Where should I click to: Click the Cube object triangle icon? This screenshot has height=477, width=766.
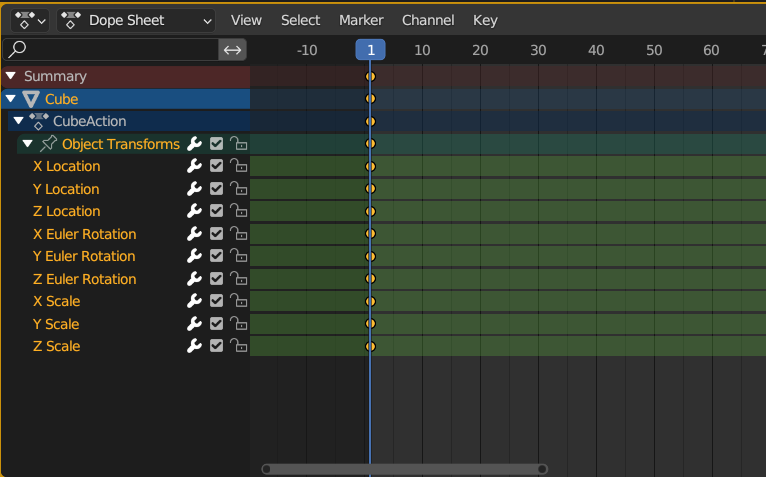pyautogui.click(x=31, y=99)
